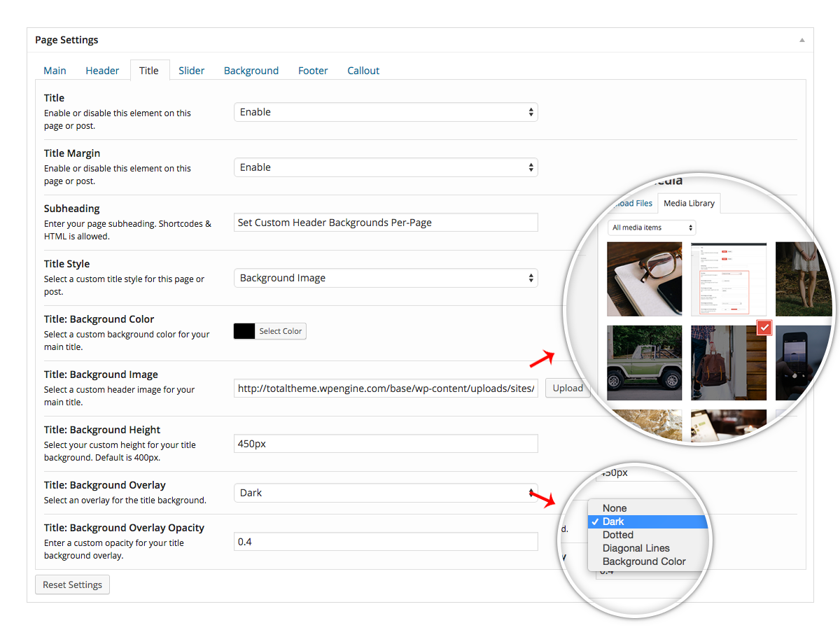
Task: Click the Upload button
Action: tap(568, 388)
